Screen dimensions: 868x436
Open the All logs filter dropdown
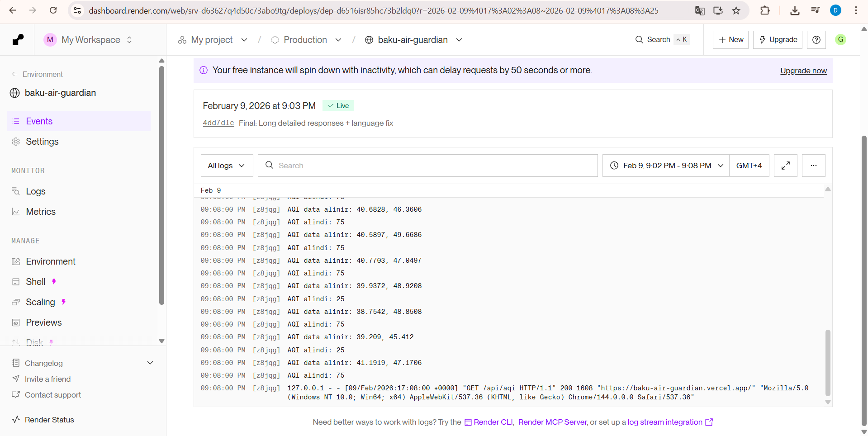pyautogui.click(x=227, y=166)
